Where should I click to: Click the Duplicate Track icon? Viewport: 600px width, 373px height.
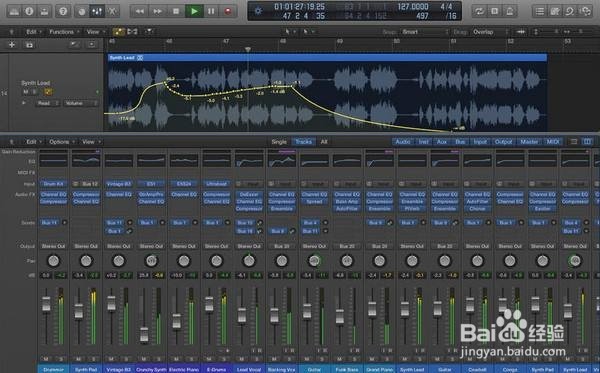pos(29,45)
